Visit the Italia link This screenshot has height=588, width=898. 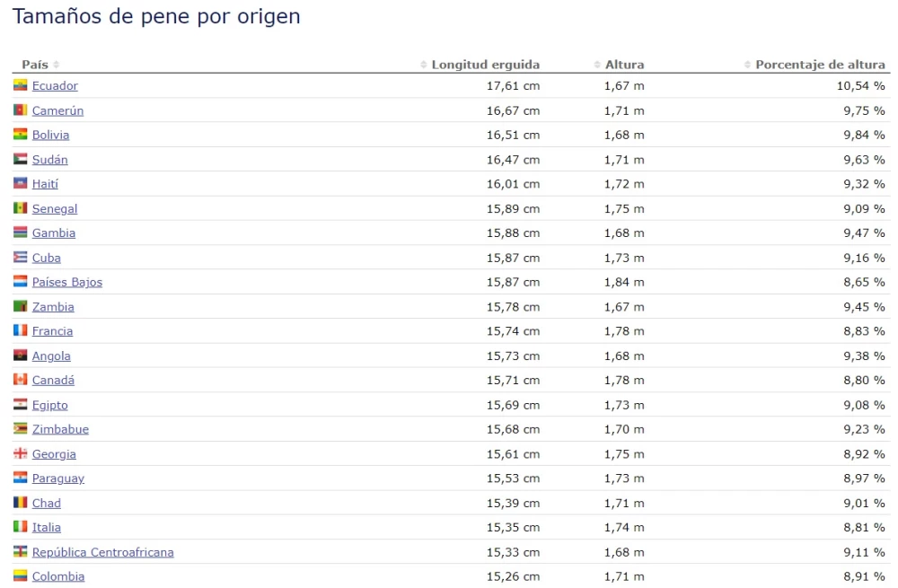[47, 527]
